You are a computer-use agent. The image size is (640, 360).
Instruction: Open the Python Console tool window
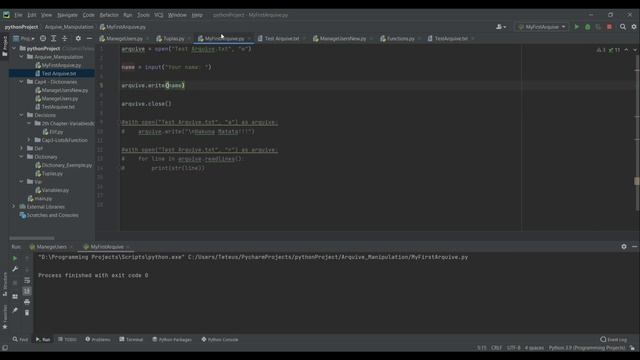coord(220,340)
